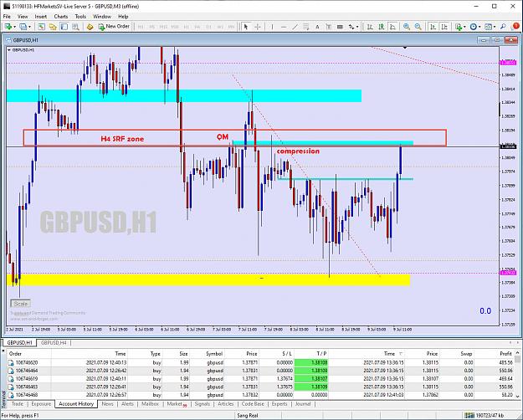Select the Fibonacci retracement tool
This screenshot has height=420, width=523.
click(x=306, y=27)
